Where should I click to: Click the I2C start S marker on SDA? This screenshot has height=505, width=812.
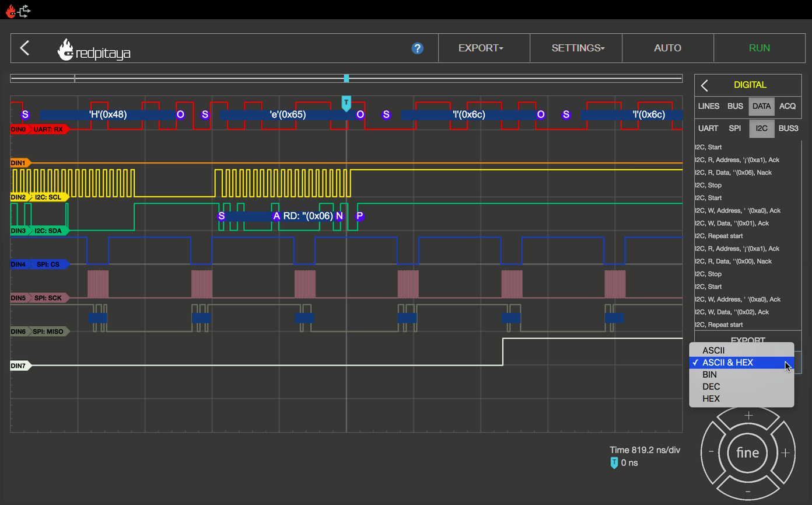click(x=221, y=216)
